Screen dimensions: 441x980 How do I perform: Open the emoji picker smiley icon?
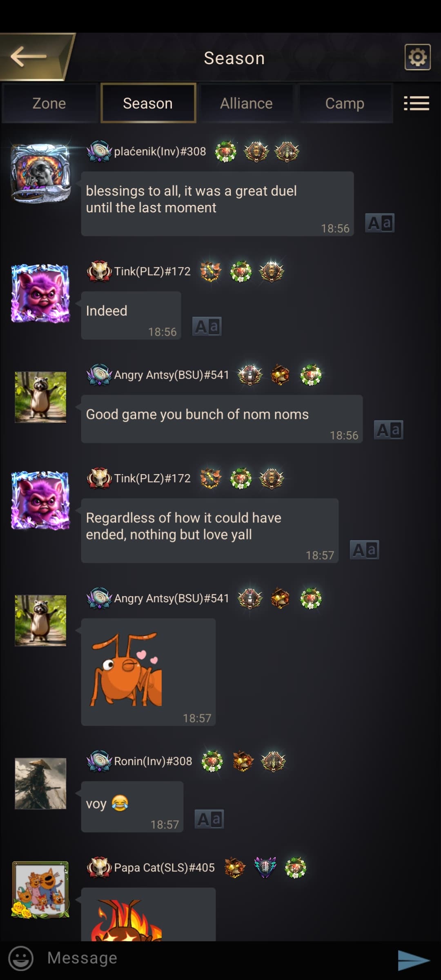(21, 958)
